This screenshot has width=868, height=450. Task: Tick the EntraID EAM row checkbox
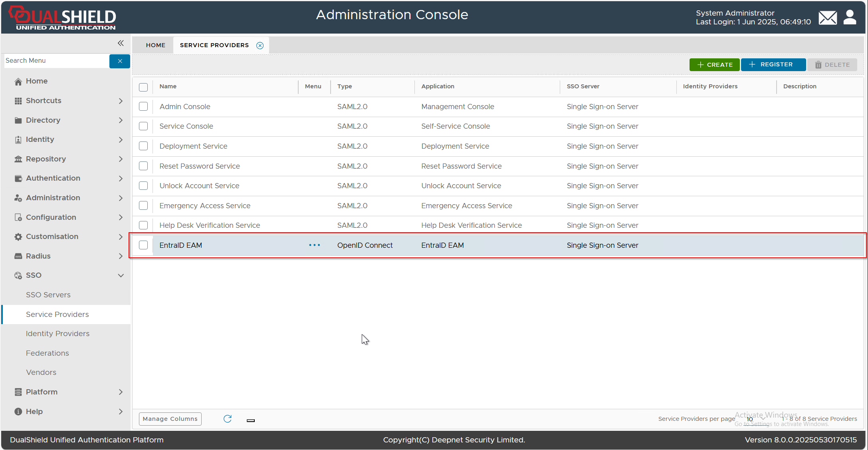click(x=143, y=245)
